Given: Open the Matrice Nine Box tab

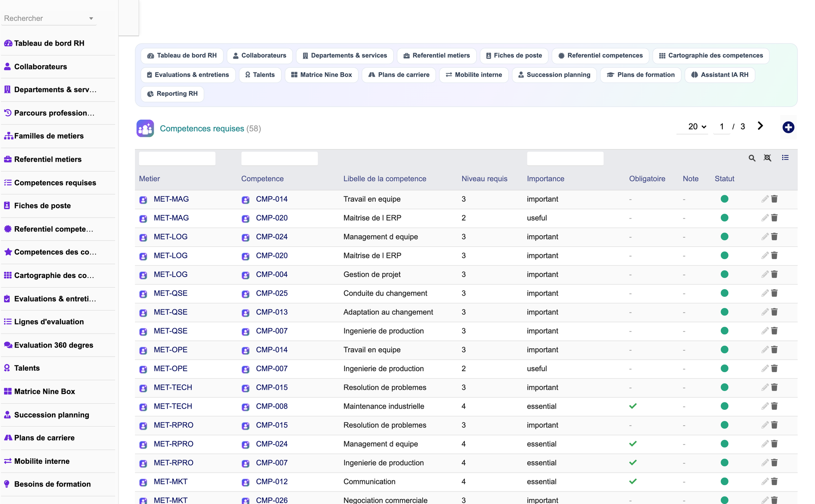Looking at the screenshot, I should [322, 75].
